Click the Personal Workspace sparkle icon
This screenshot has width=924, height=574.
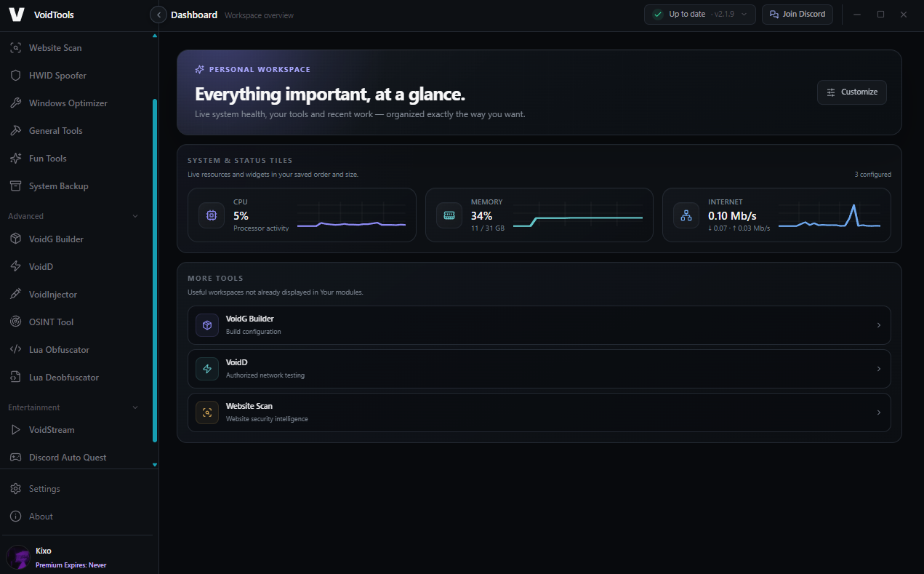(x=200, y=70)
